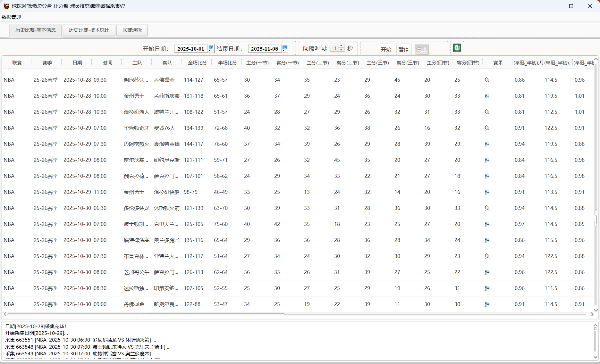The width and height of the screenshot is (600, 364).
Task: Click the 暂停 pause button
Action: point(404,49)
